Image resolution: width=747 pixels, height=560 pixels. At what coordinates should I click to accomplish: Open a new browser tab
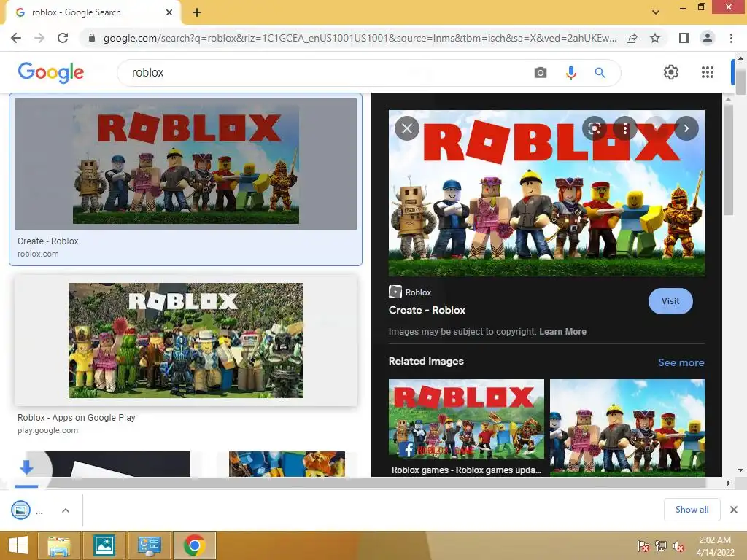pos(197,13)
